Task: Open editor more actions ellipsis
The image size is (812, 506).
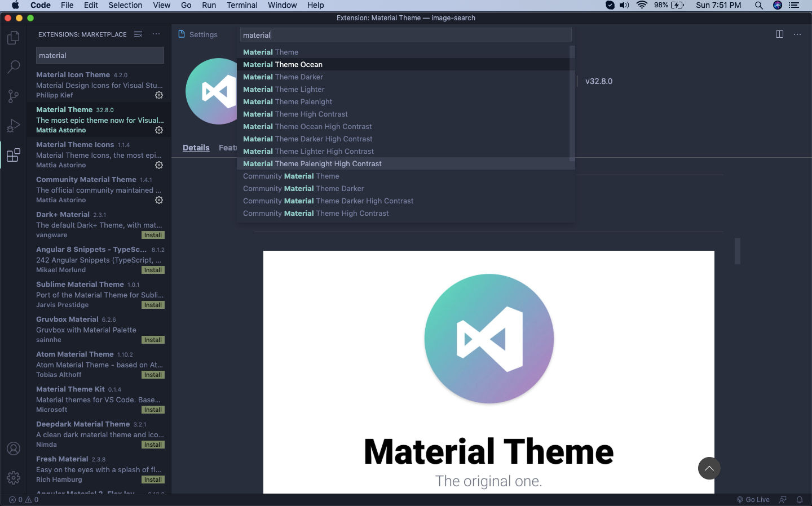Action: coord(797,34)
